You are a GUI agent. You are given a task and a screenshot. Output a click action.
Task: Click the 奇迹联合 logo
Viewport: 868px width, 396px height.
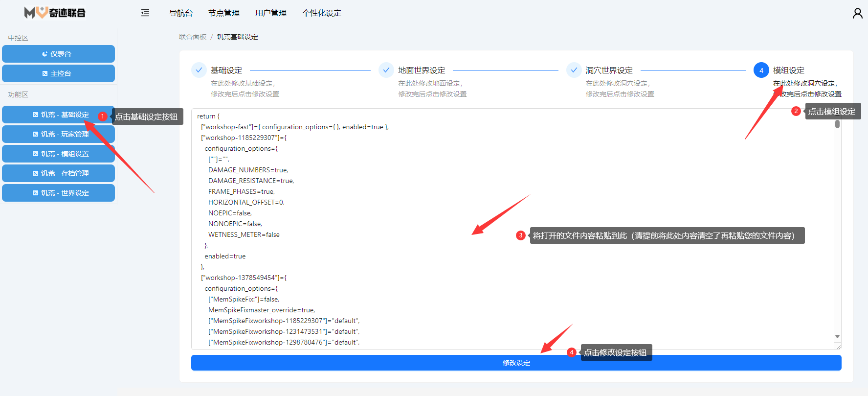[x=55, y=13]
